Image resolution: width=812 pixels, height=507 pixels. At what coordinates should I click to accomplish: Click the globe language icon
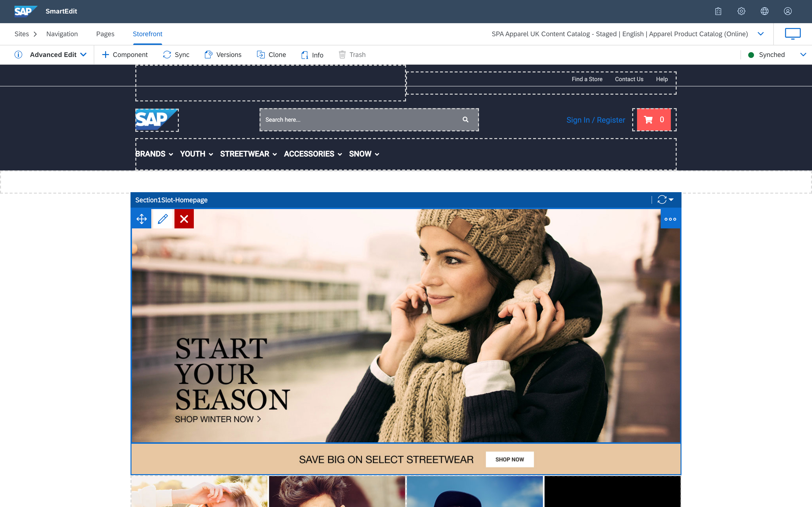[764, 11]
